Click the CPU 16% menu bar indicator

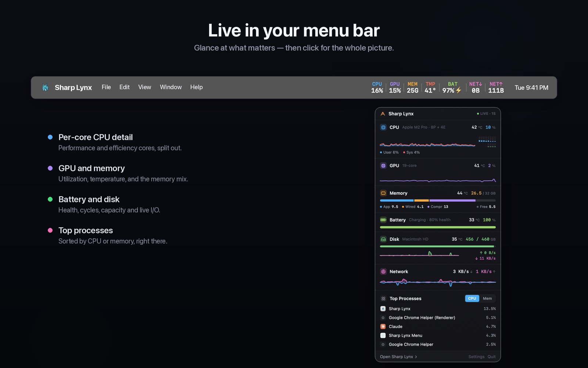pyautogui.click(x=377, y=88)
